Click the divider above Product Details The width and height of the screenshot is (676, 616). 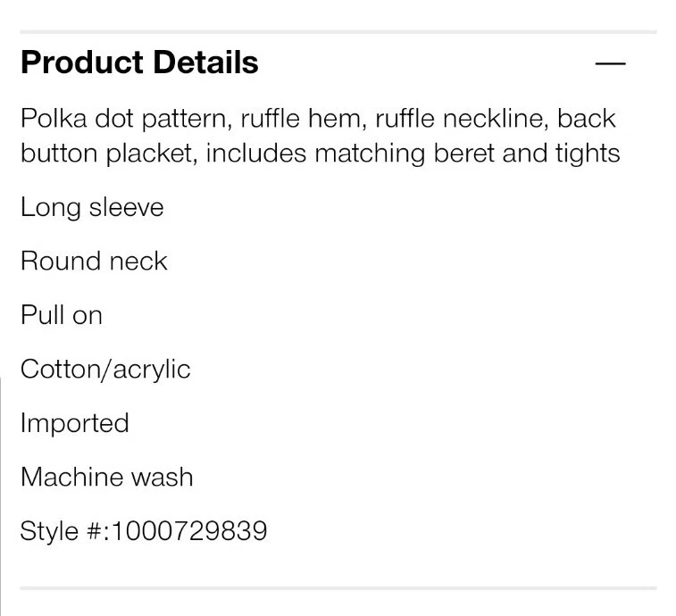click(x=338, y=32)
